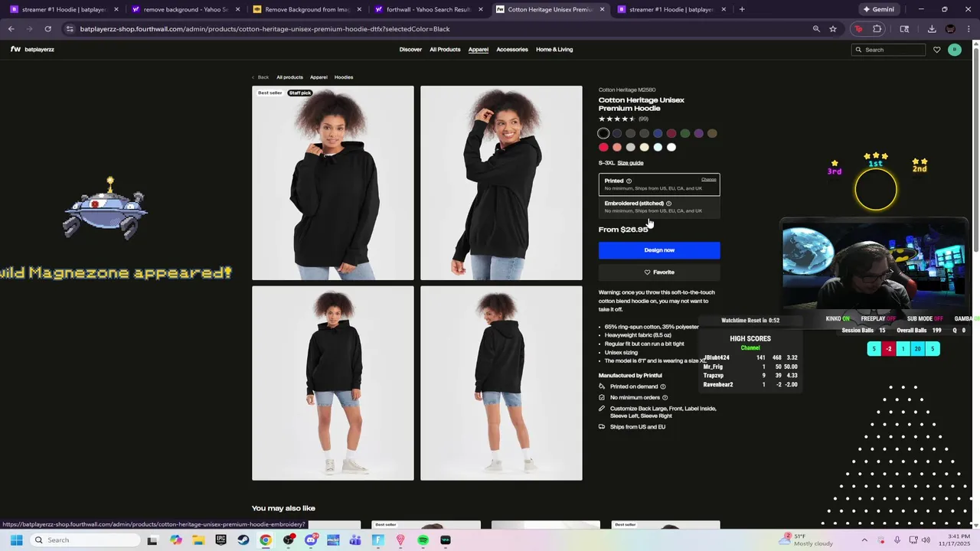Click the Favorite button under Design now
Screen dimensions: 980x551
point(659,272)
